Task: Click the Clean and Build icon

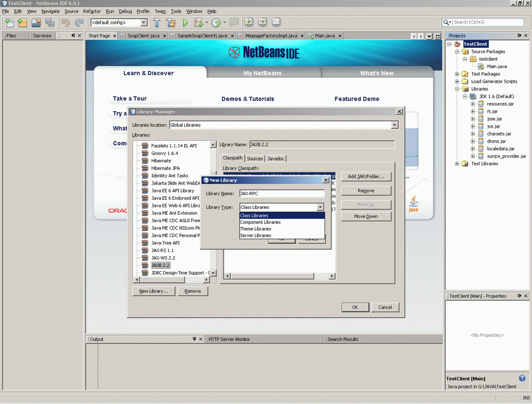Action: tap(171, 23)
